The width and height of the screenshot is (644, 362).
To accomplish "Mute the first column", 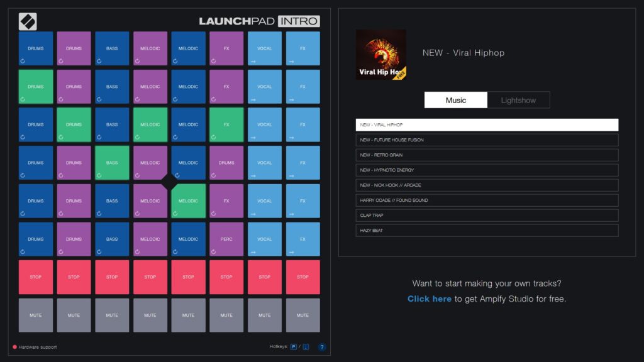I will [x=36, y=315].
